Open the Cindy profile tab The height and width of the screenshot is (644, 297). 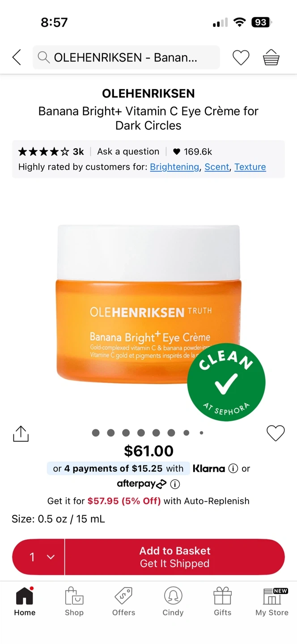tap(173, 602)
